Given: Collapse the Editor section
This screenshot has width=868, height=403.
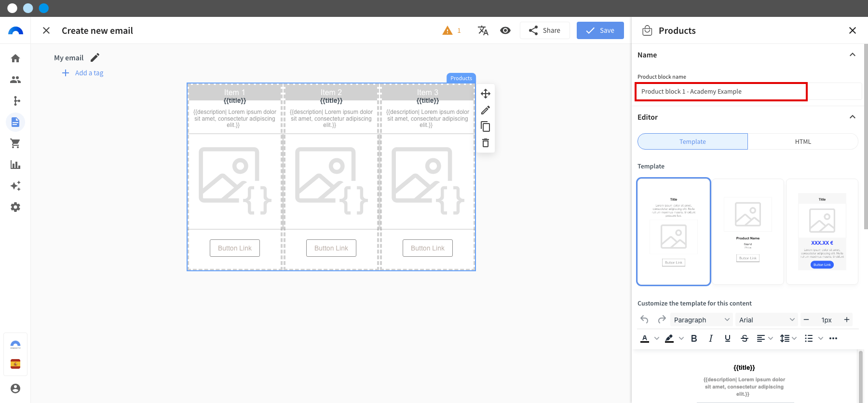Looking at the screenshot, I should pyautogui.click(x=853, y=117).
